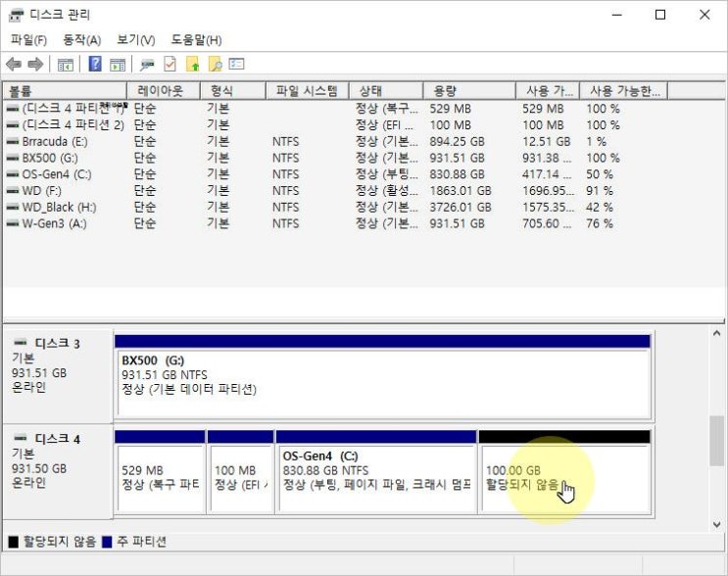Image resolution: width=728 pixels, height=576 pixels.
Task: Click the drive icon of 디스크 4 파티션 2 row
Action: click(x=13, y=125)
